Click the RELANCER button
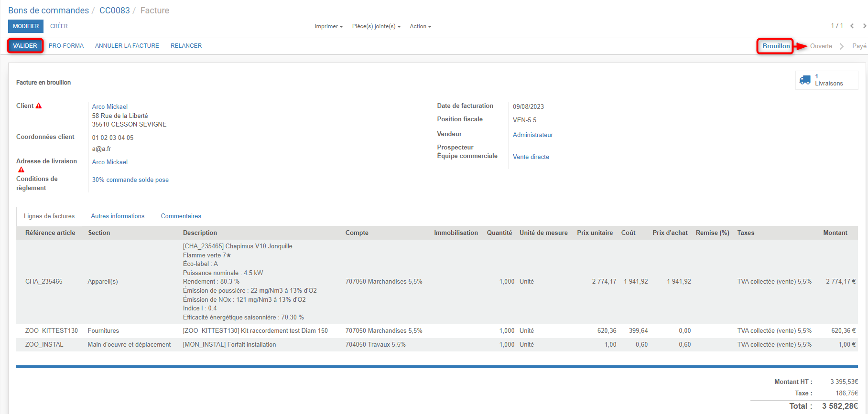The width and height of the screenshot is (868, 414). [186, 46]
